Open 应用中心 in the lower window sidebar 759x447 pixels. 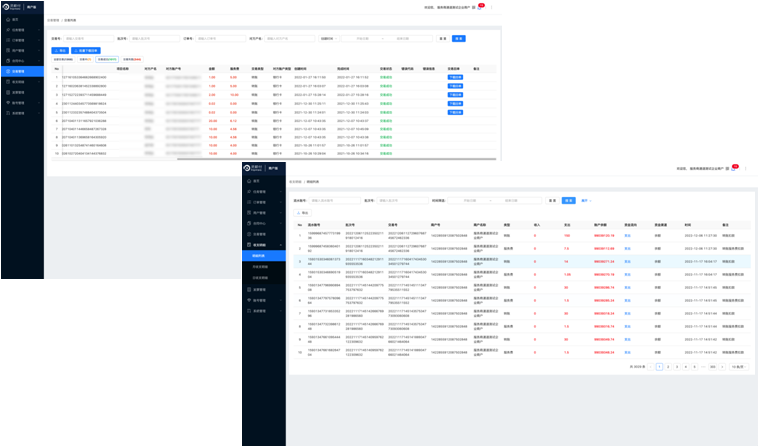[264, 224]
